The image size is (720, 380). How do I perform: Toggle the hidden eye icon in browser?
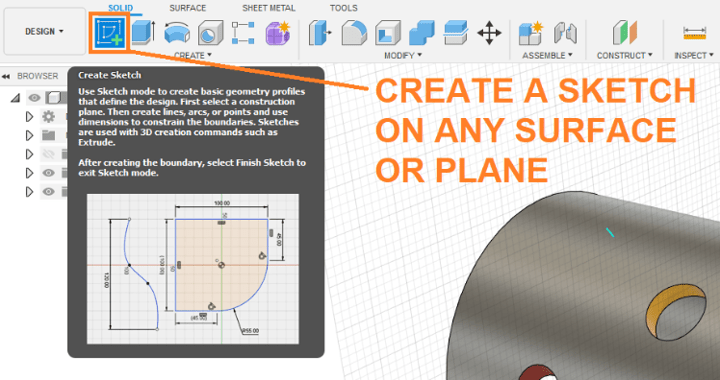click(x=48, y=154)
